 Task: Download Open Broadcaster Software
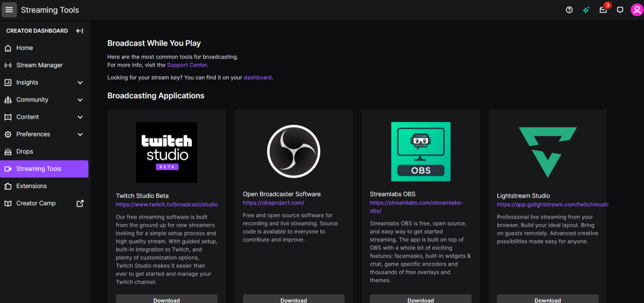[294, 299]
